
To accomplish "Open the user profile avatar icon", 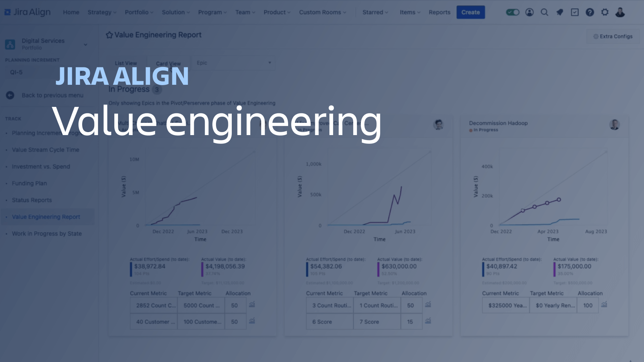I will (620, 12).
